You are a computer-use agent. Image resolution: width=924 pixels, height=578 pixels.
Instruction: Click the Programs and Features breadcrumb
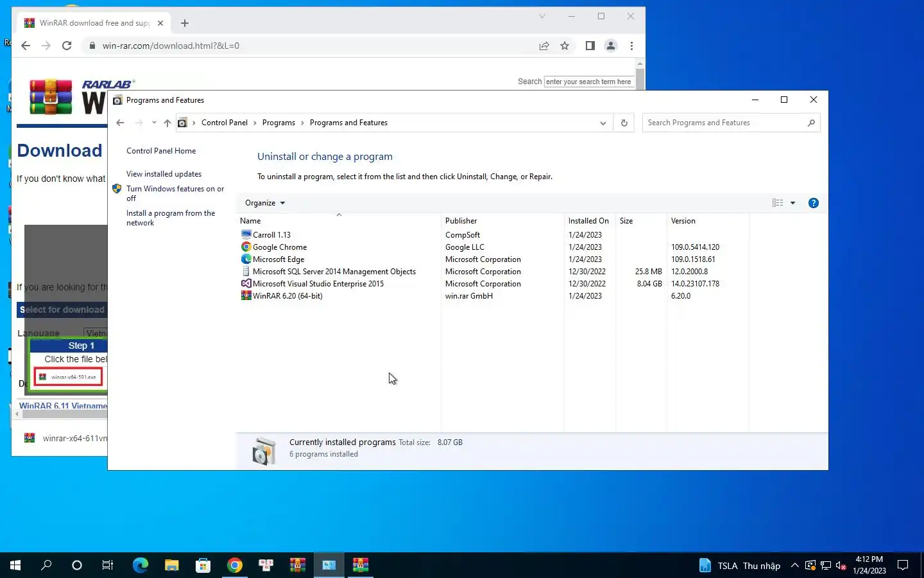click(x=348, y=123)
